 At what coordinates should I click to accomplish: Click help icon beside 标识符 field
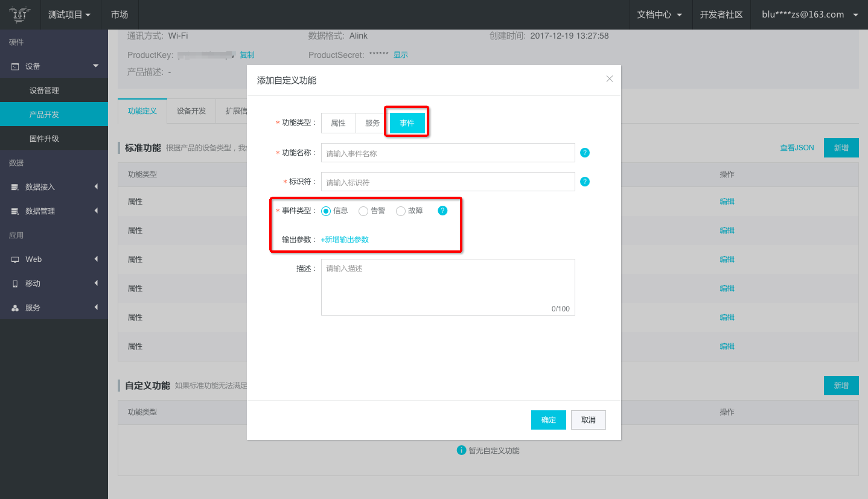point(584,182)
